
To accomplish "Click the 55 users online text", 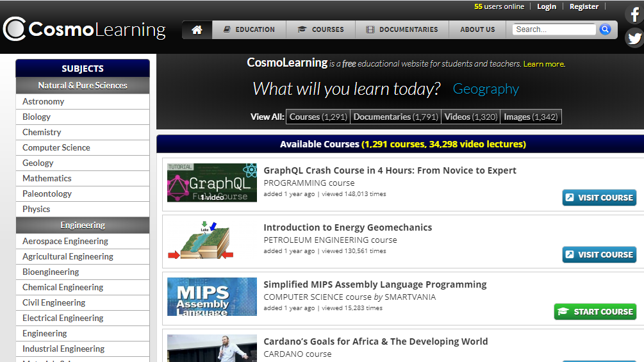I will (x=499, y=6).
